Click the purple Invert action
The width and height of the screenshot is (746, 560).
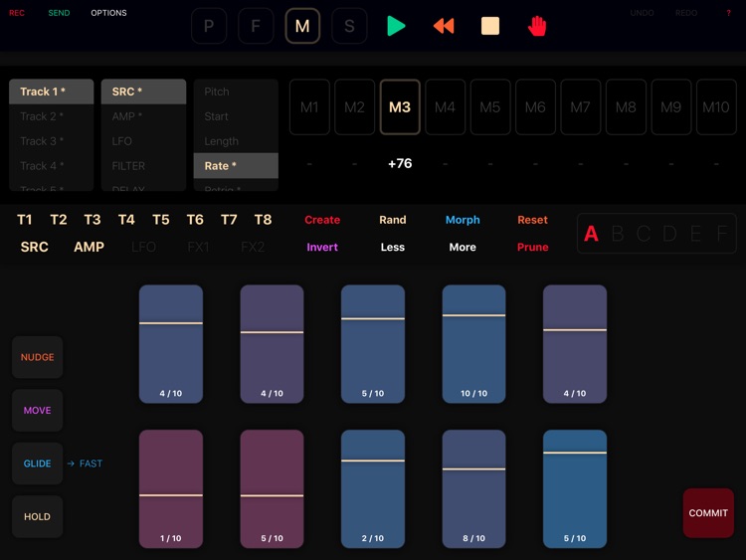[322, 247]
